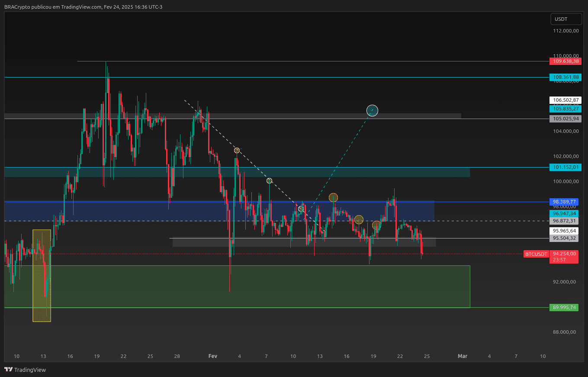Click the cyan 105.835,27 price label
This screenshot has width=588, height=377.
click(x=566, y=109)
